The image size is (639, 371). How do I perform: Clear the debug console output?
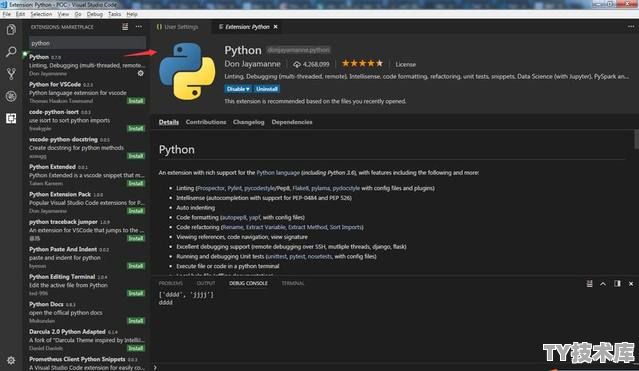point(589,284)
